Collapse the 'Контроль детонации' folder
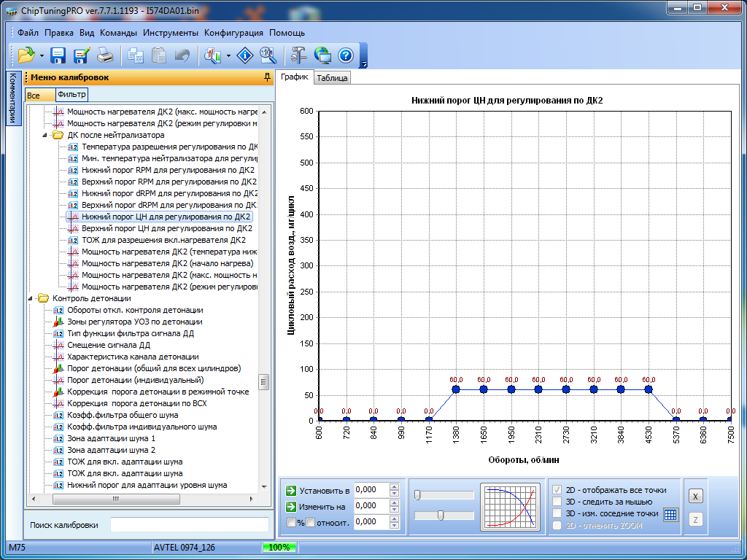 click(x=31, y=298)
